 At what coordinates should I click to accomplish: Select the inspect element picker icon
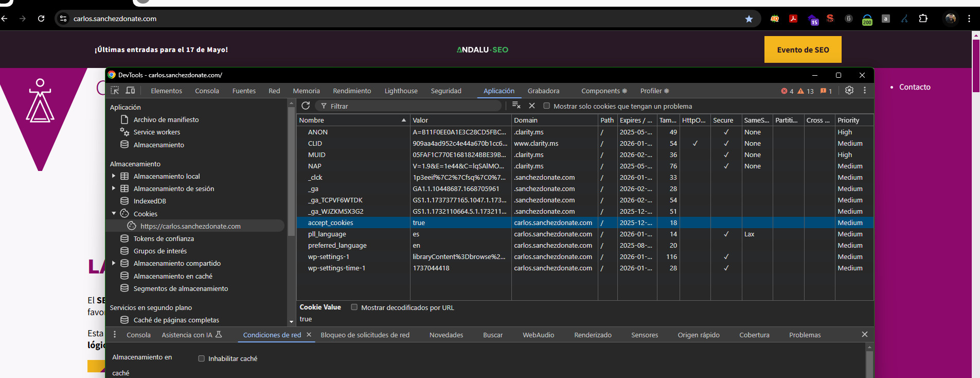coord(115,91)
